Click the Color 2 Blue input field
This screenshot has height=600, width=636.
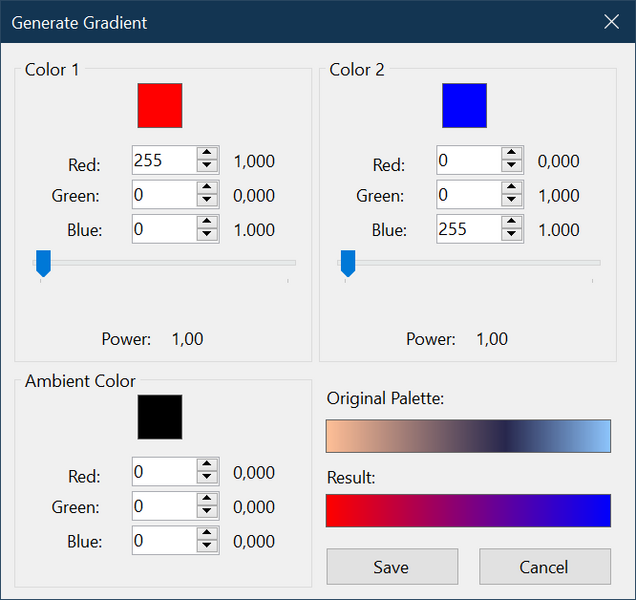tap(467, 230)
